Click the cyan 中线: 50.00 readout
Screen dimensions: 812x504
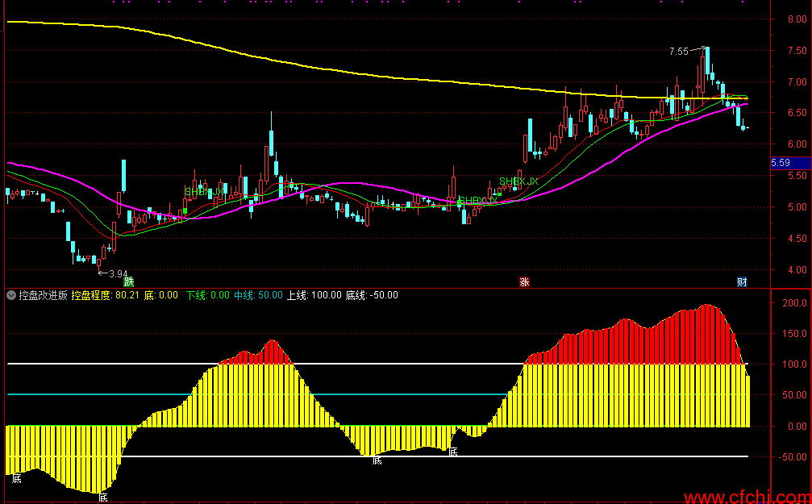point(258,295)
